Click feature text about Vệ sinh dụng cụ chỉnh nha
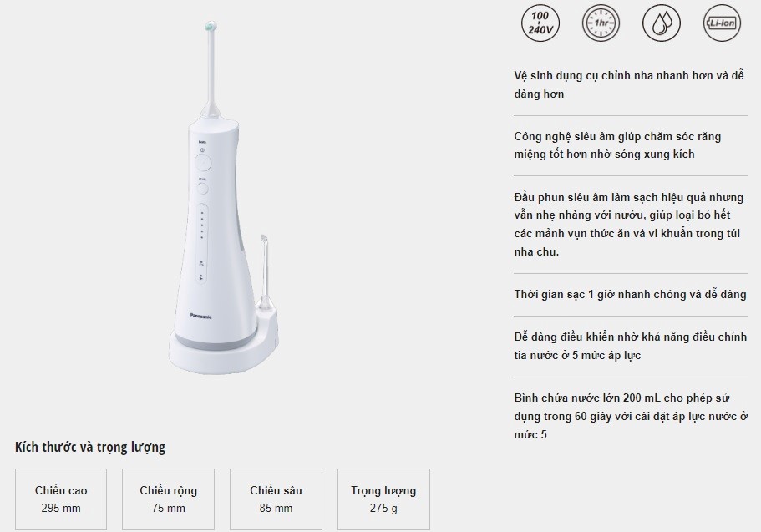The height and width of the screenshot is (532, 761). 629,84
